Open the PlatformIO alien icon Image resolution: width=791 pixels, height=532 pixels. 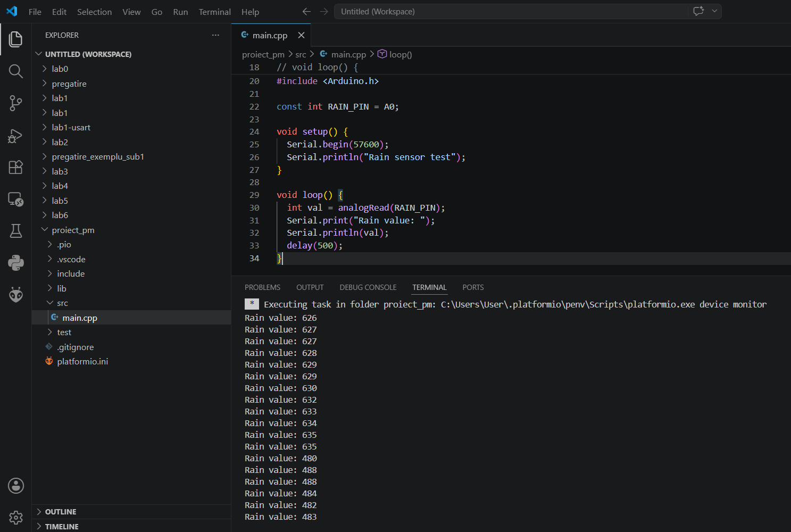[x=16, y=294]
